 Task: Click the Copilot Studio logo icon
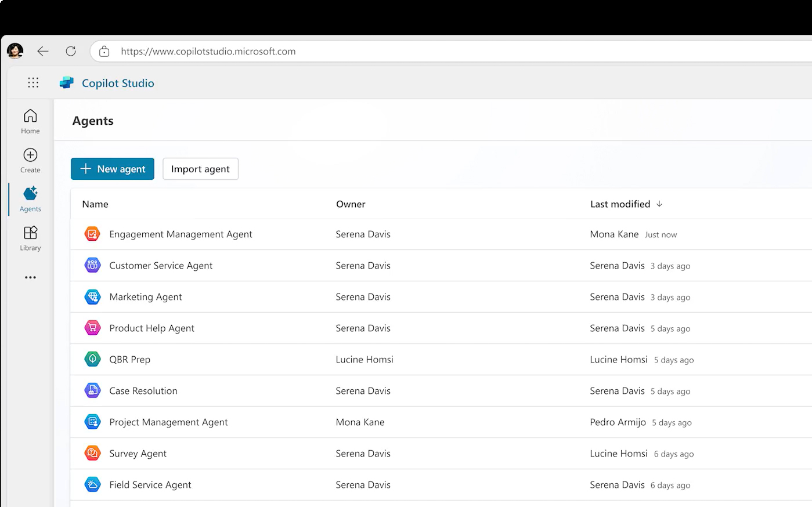click(67, 83)
